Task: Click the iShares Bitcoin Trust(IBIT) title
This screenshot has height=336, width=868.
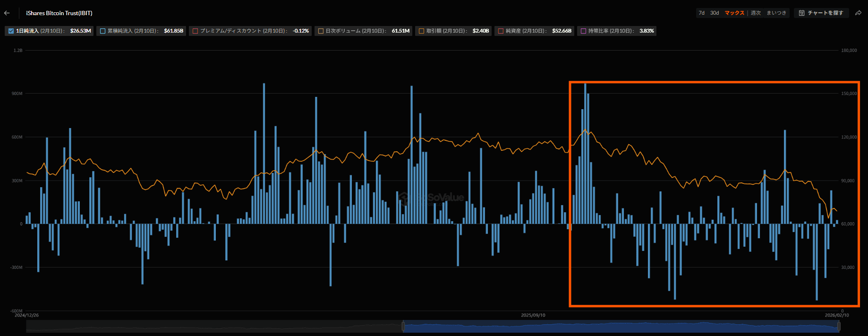Action: pyautogui.click(x=59, y=13)
